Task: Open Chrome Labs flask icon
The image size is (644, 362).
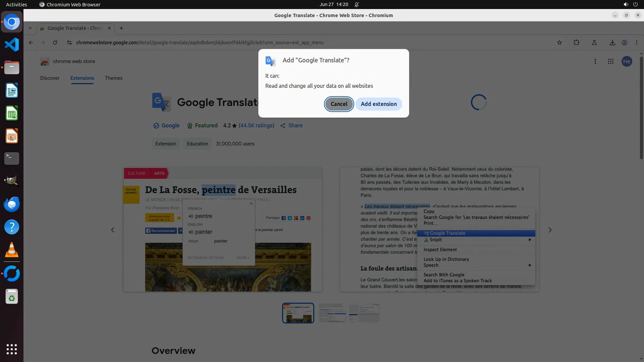Action: click(x=594, y=43)
